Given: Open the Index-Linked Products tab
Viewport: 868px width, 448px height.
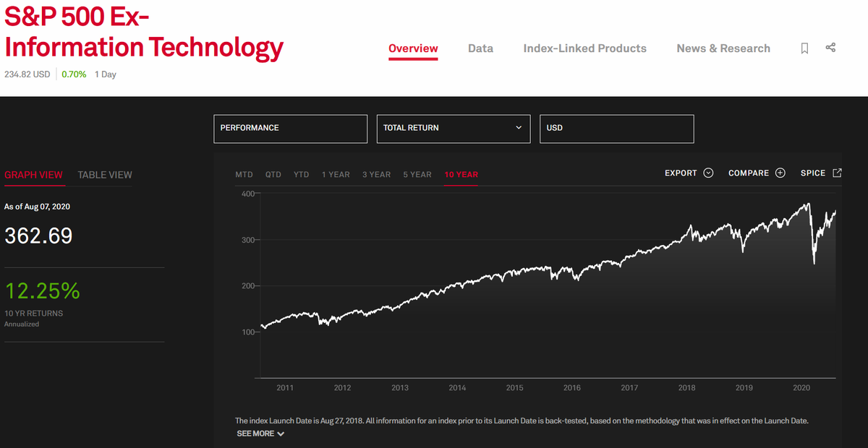Looking at the screenshot, I should coord(585,48).
